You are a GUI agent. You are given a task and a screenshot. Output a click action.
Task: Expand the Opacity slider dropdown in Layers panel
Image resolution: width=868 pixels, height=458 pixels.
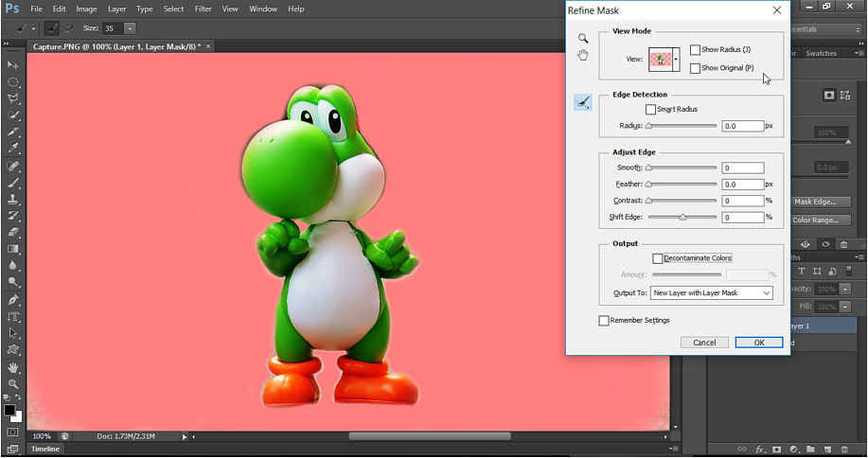[844, 289]
